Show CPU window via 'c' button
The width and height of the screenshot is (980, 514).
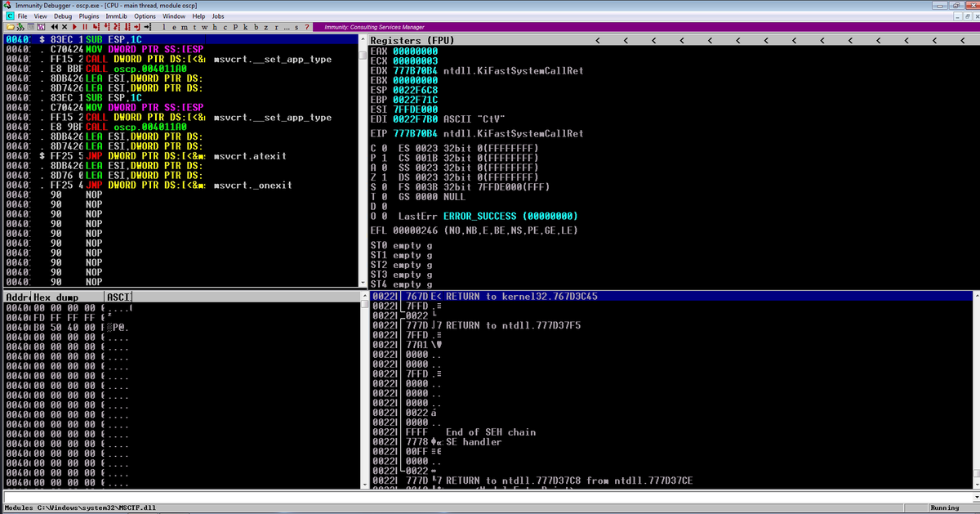225,27
